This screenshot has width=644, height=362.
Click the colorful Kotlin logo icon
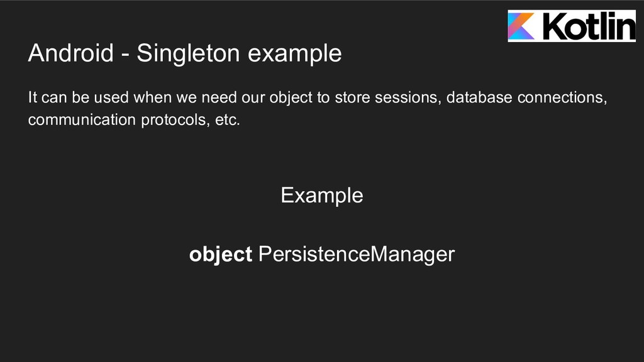click(x=524, y=27)
